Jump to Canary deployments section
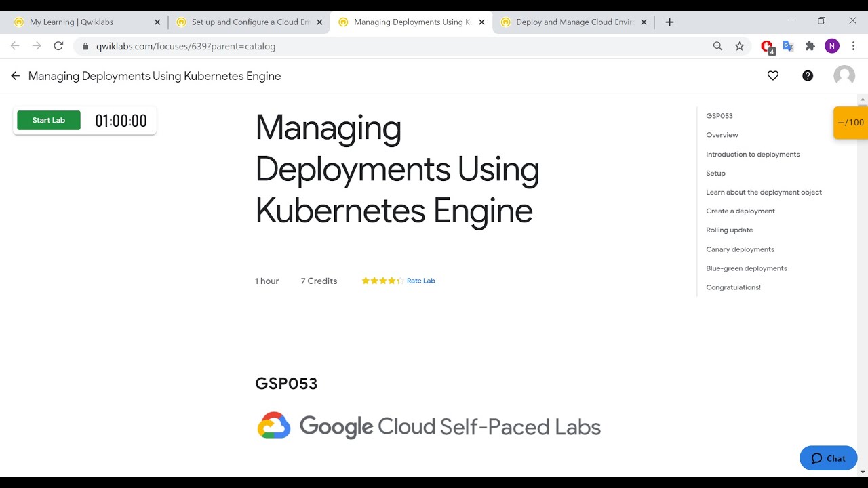Viewport: 868px width, 488px height. 740,249
